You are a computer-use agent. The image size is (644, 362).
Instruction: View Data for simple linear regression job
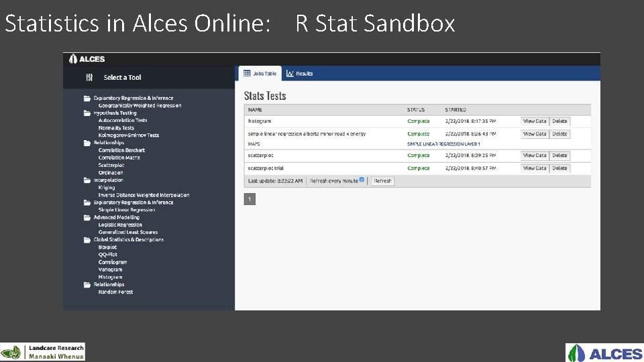click(535, 134)
